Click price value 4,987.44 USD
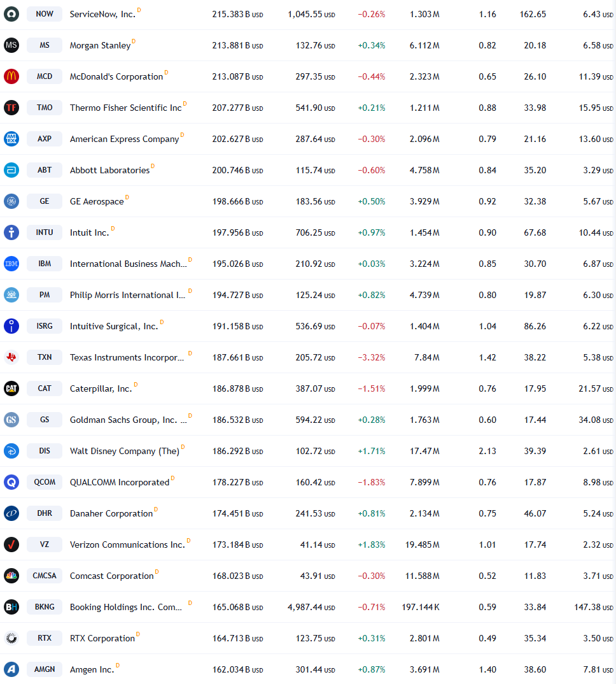Screen dimensions: 616x684 (x=311, y=607)
